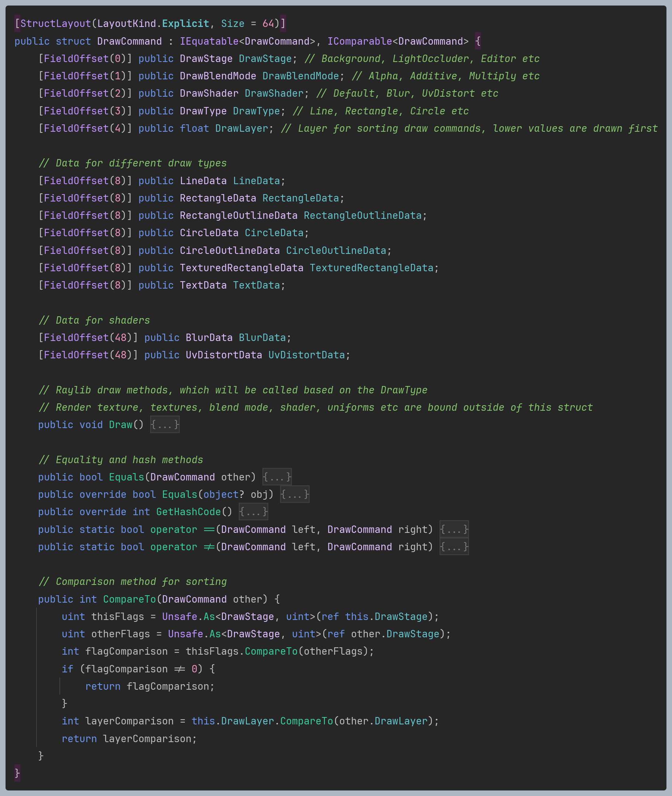Click the 'return flagComparison;' statement
The width and height of the screenshot is (672, 796).
(x=150, y=686)
